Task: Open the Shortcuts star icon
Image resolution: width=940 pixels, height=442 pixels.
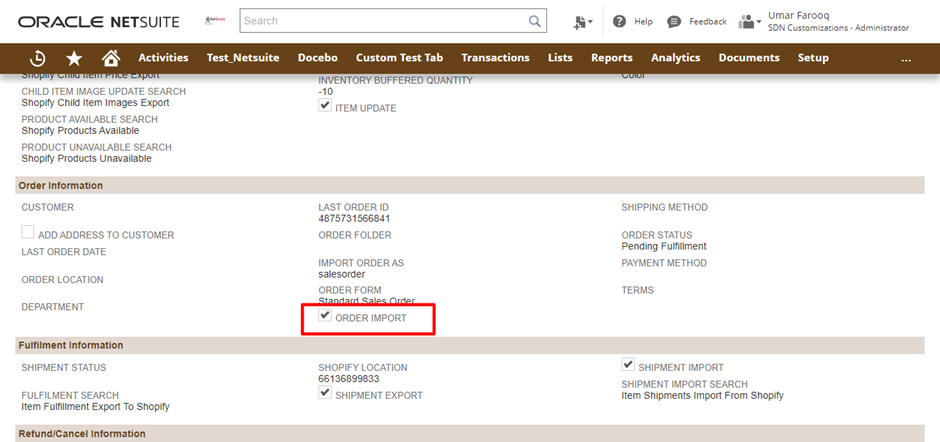Action: (x=74, y=58)
